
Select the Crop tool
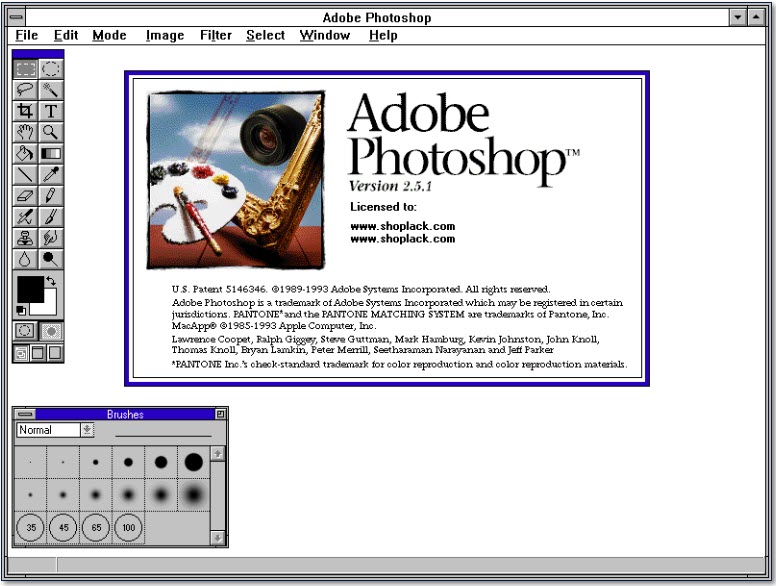coord(26,111)
